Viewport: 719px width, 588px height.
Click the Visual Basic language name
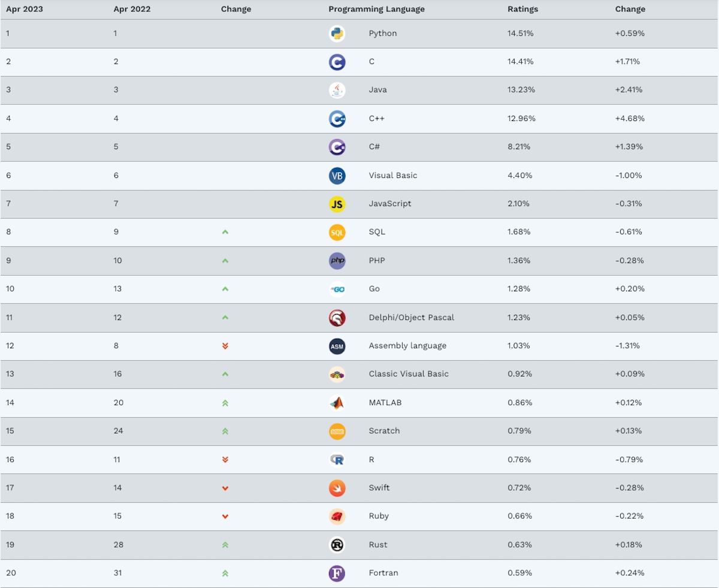tap(393, 176)
